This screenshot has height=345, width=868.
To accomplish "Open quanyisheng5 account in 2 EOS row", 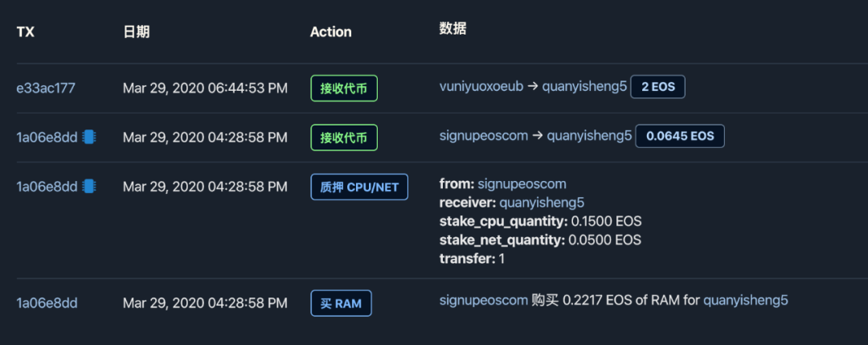I will (583, 87).
